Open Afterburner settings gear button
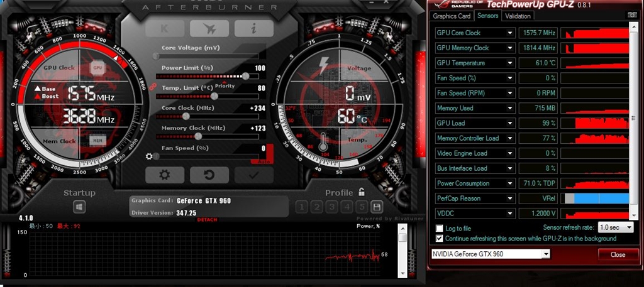This screenshot has width=644, height=287. coord(165,175)
